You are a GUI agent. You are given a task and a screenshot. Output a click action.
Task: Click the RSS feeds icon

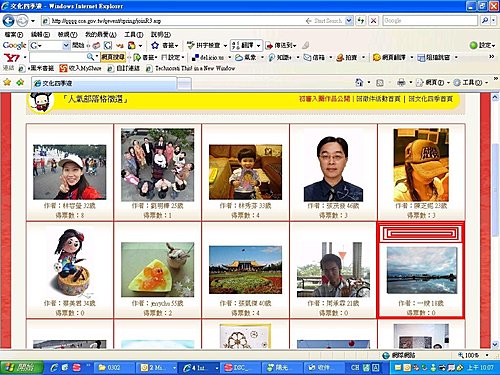(380, 82)
